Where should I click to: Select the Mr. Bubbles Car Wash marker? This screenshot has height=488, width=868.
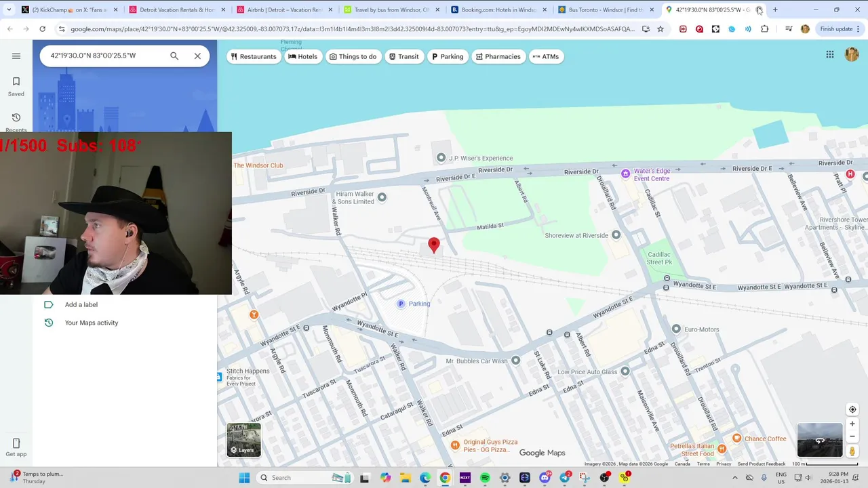tap(516, 361)
